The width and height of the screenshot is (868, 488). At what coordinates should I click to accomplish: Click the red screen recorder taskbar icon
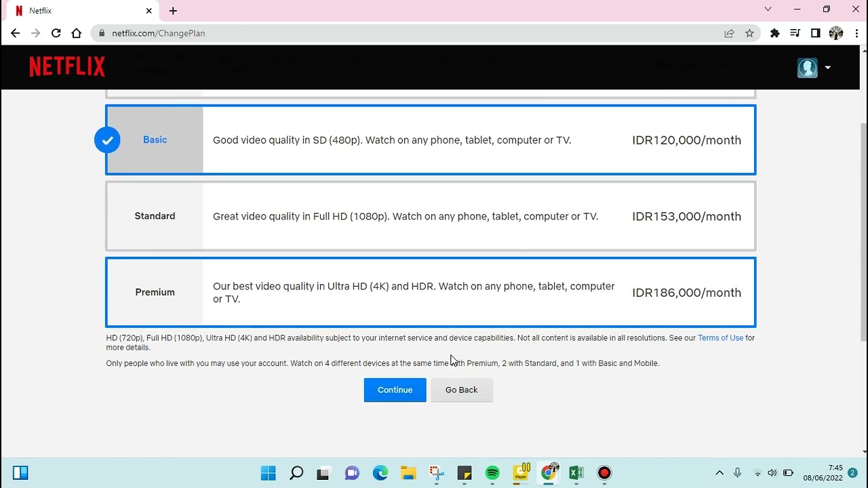(x=604, y=473)
